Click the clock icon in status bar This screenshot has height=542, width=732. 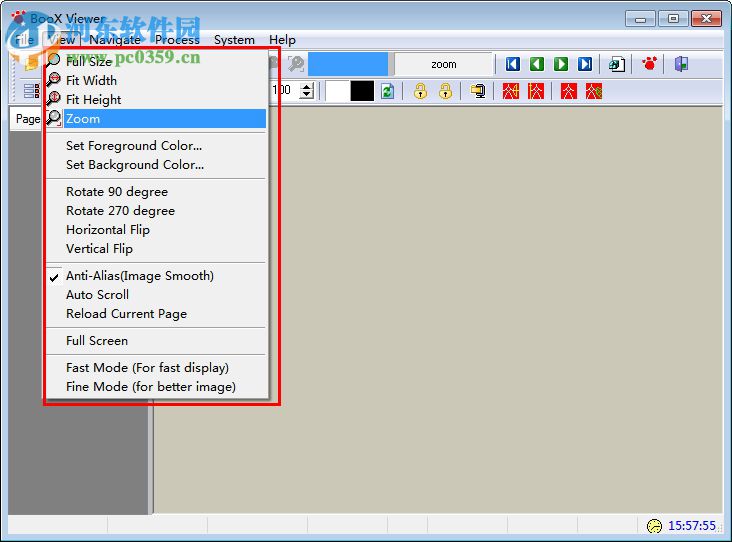tap(654, 526)
